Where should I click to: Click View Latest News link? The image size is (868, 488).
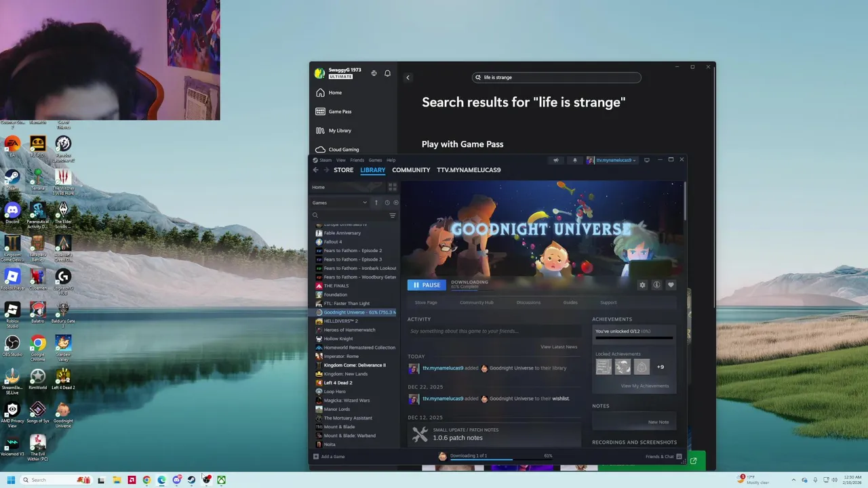coord(559,347)
